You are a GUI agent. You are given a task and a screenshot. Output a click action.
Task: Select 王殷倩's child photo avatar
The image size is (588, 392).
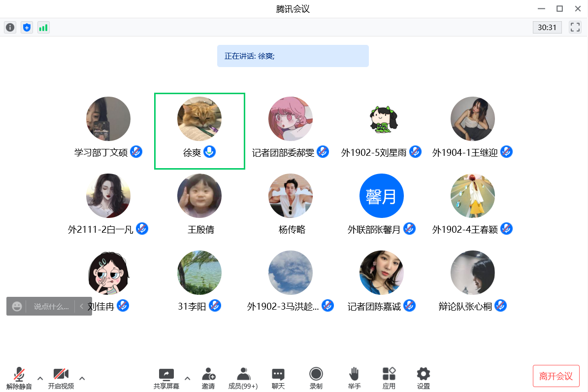[199, 196]
